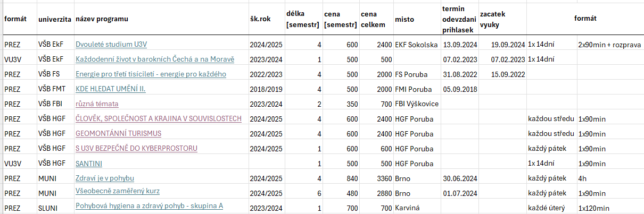The height and width of the screenshot is (214, 644).
Task: Follow the Energie pro třetí tisíciletí link
Action: click(x=159, y=74)
